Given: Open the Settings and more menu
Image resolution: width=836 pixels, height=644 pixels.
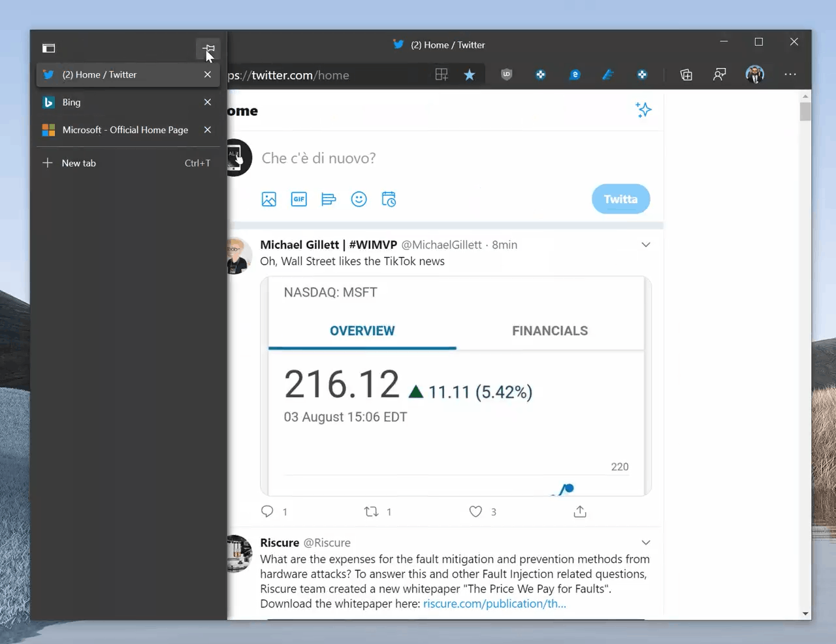Looking at the screenshot, I should (x=790, y=74).
